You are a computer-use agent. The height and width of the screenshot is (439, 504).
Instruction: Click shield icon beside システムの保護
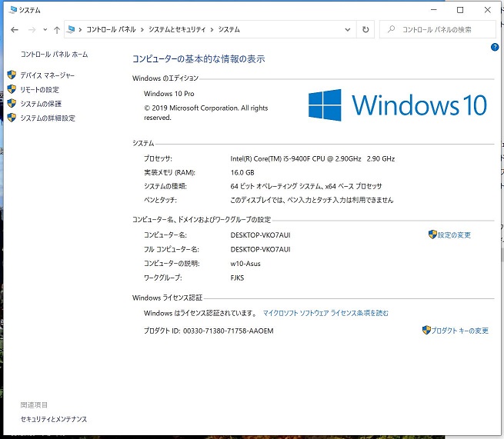[12, 103]
